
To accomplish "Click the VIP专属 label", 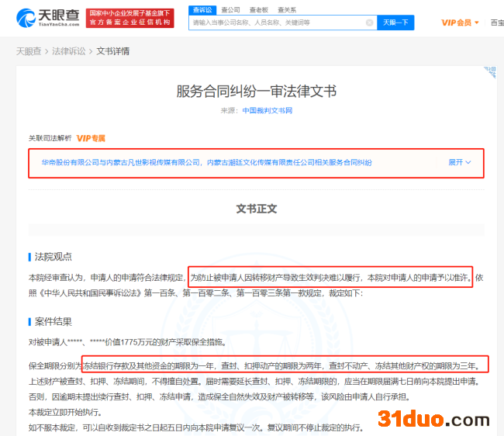I will point(91,138).
